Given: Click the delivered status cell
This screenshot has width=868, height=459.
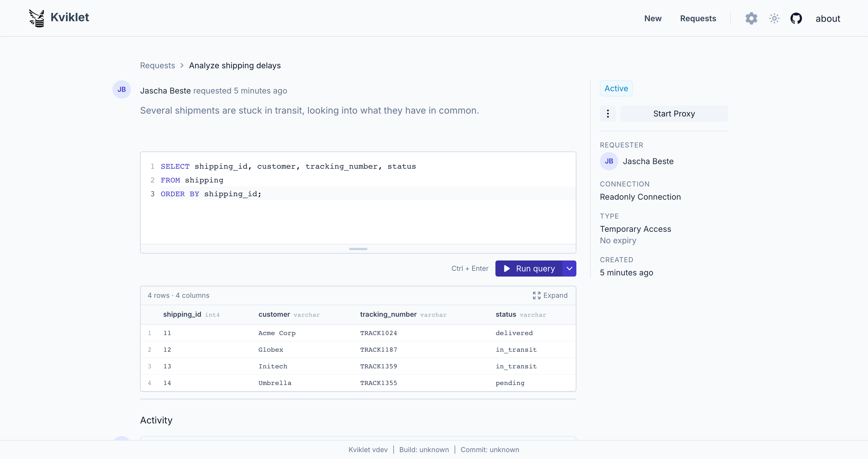Looking at the screenshot, I should (514, 333).
